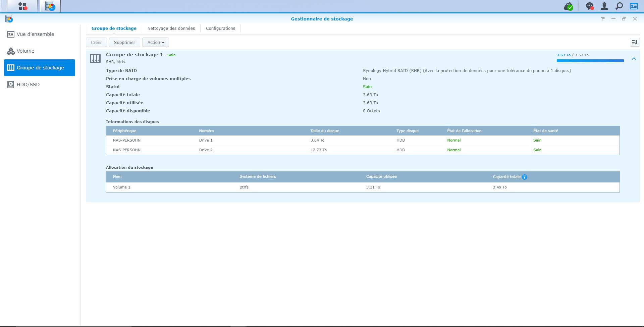Screen dimensions: 644x327
Task: Open the DSM main menu icon
Action: [x=22, y=6]
